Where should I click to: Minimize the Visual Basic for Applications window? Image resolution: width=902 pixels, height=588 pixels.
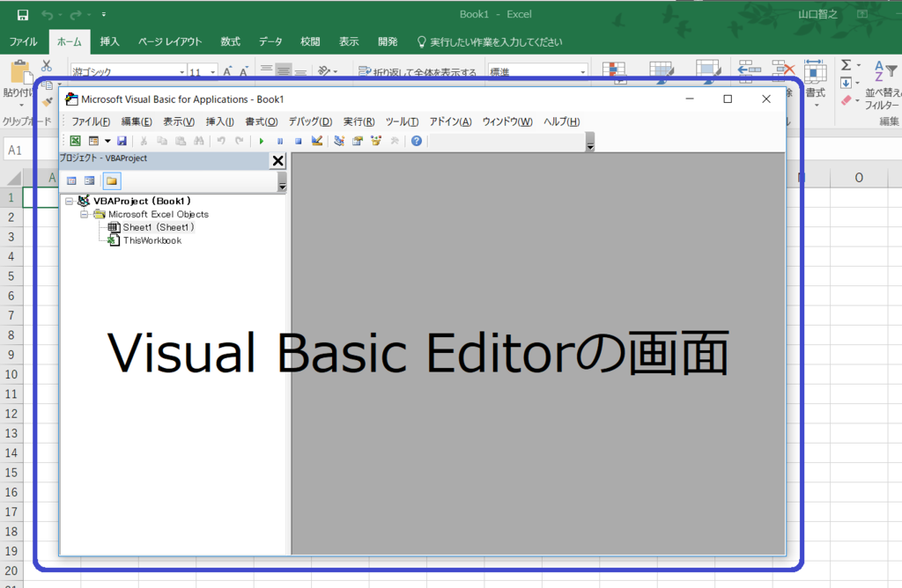[x=690, y=99]
